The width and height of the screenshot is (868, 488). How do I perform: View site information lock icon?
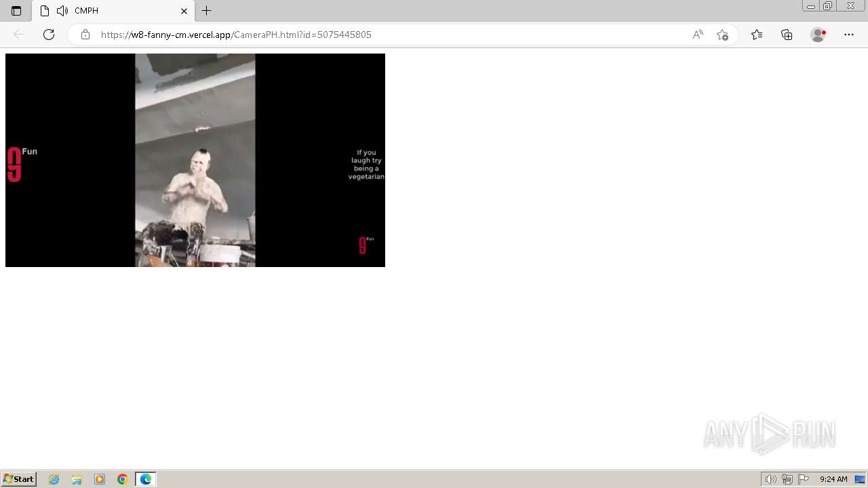(85, 35)
